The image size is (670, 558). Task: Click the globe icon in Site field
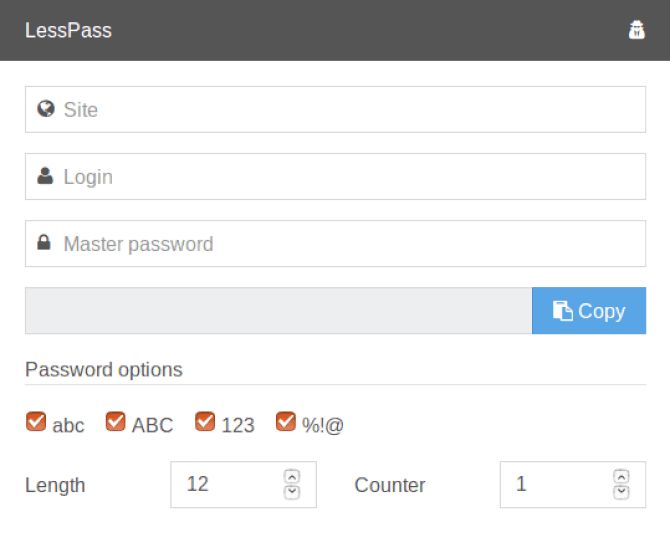click(45, 109)
